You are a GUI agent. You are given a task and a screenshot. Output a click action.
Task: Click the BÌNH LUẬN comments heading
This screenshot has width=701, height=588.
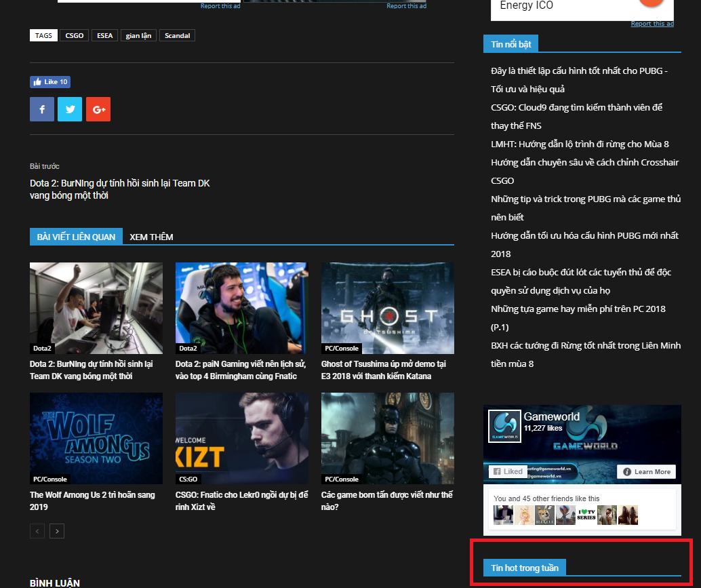[x=55, y=583]
